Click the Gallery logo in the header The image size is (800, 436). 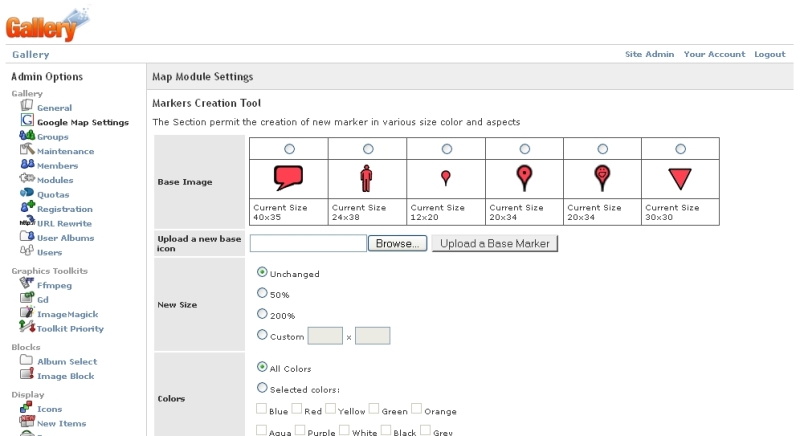pos(42,21)
